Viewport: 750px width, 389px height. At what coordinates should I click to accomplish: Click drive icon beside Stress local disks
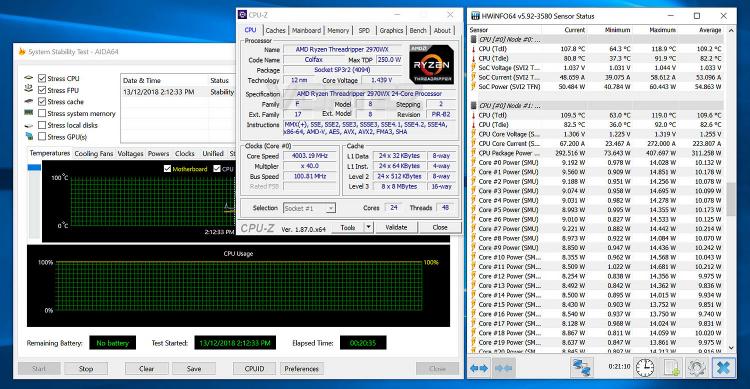point(29,125)
